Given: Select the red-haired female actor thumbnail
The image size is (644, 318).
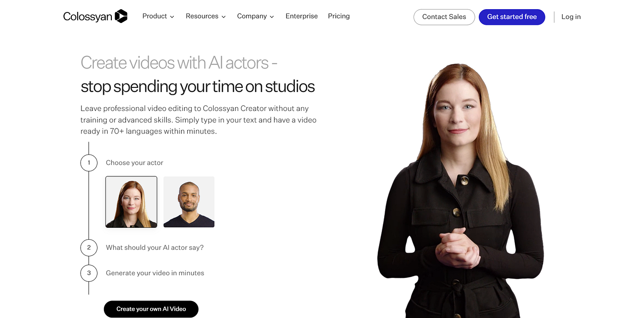Looking at the screenshot, I should click(x=131, y=202).
